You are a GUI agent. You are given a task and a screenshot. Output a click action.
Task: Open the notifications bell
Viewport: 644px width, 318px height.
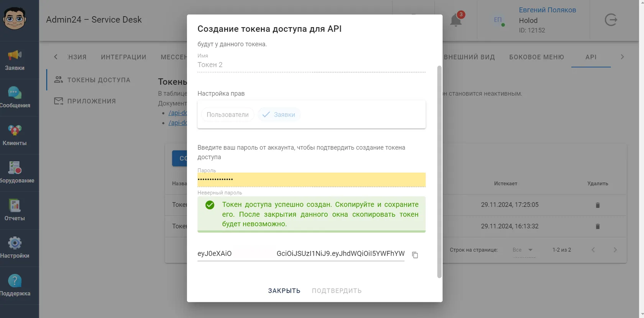click(456, 20)
